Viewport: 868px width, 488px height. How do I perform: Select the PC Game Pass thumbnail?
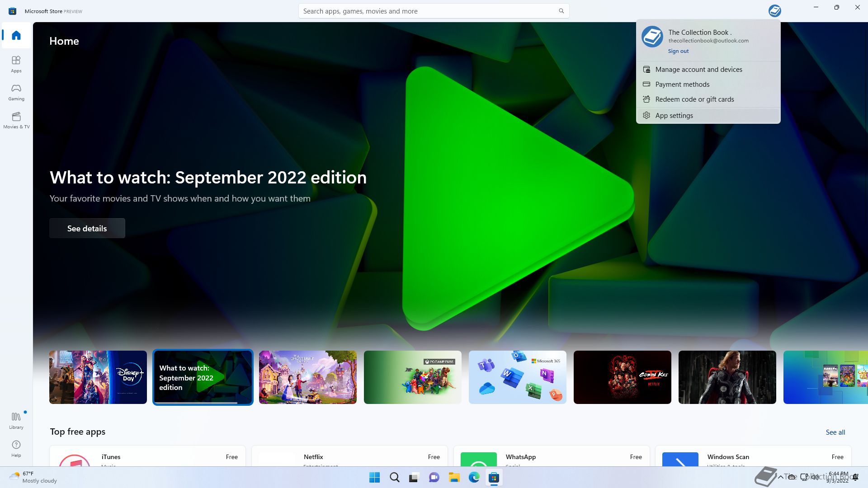tap(413, 377)
